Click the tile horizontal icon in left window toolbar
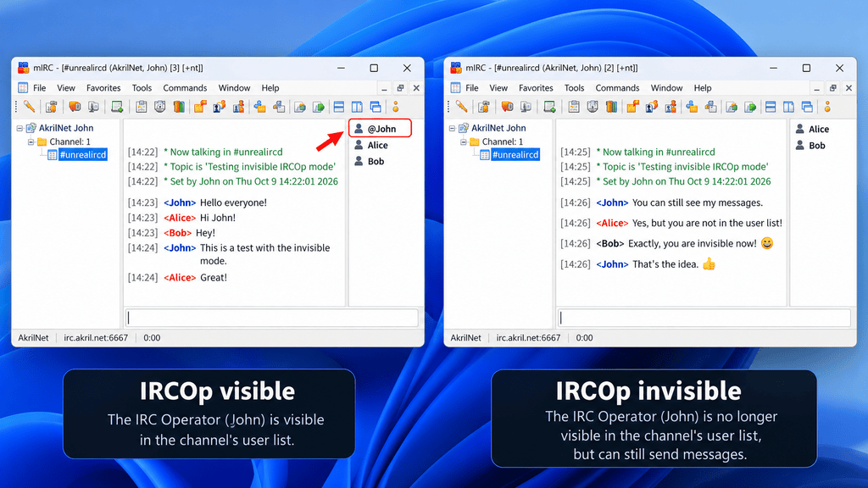 (x=339, y=107)
